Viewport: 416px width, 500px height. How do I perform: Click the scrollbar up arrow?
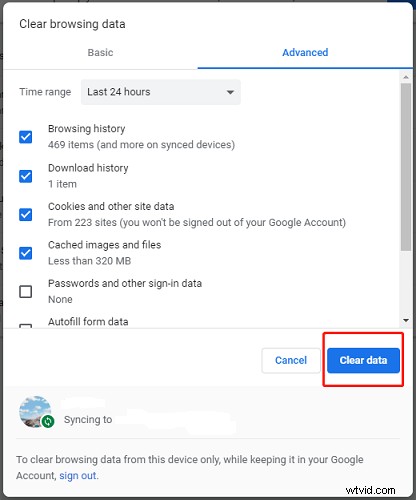406,77
